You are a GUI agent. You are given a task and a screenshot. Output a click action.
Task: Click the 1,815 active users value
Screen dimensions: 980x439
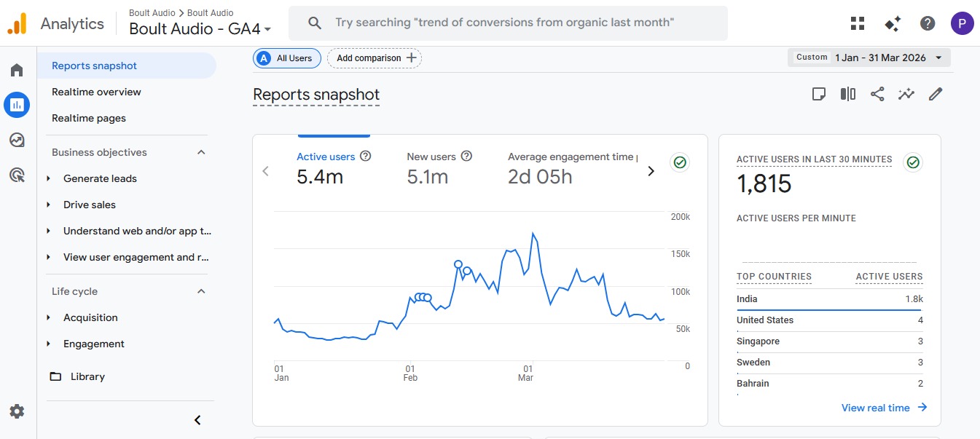764,184
